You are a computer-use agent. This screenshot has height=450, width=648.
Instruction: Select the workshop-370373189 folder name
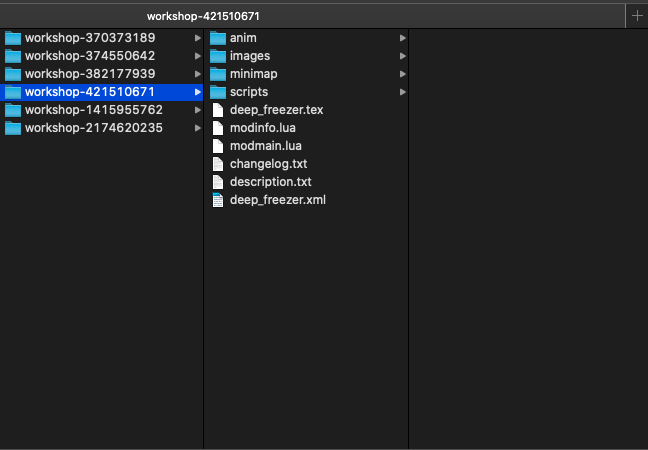[x=90, y=38]
